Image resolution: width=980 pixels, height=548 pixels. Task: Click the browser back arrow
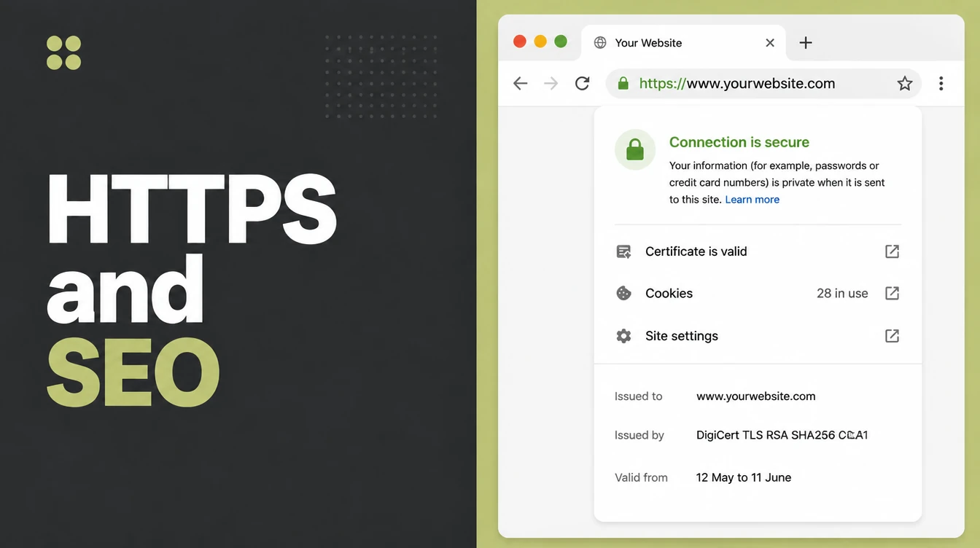tap(520, 83)
